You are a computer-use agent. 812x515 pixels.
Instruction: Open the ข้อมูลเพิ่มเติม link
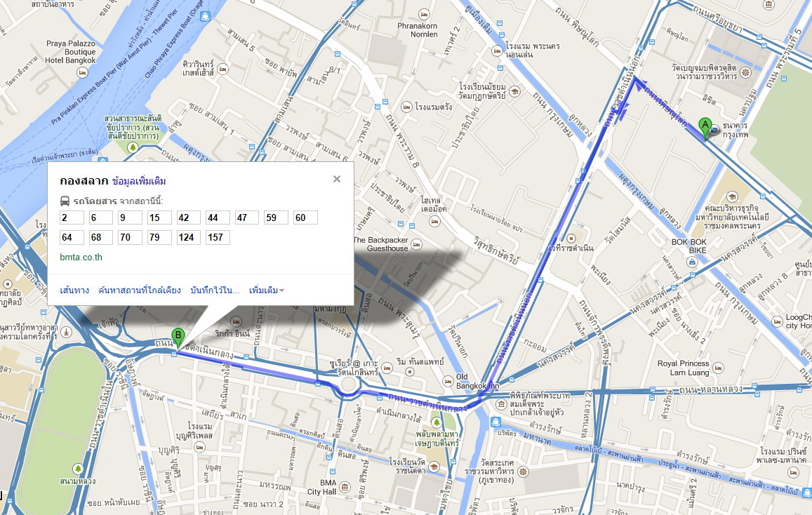tap(139, 181)
